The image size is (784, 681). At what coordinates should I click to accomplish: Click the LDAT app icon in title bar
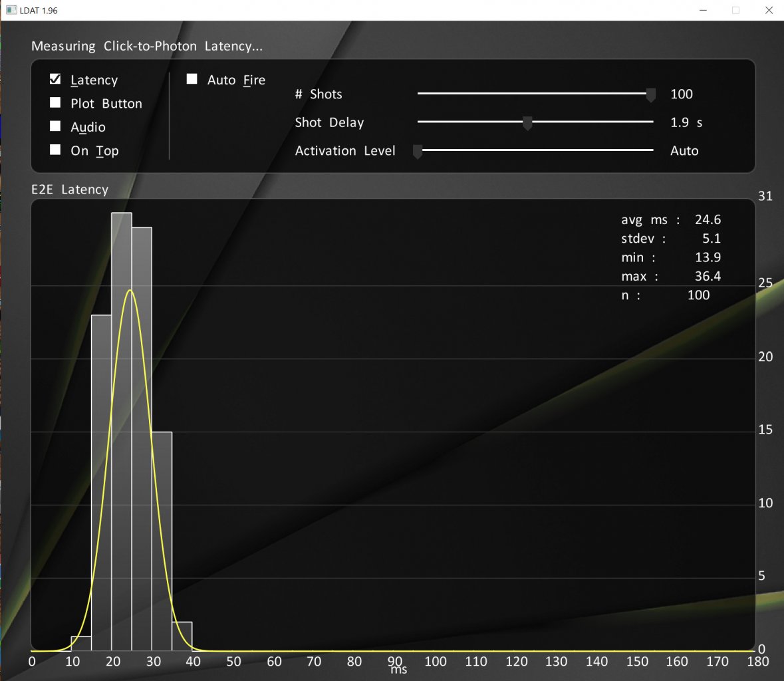point(11,10)
